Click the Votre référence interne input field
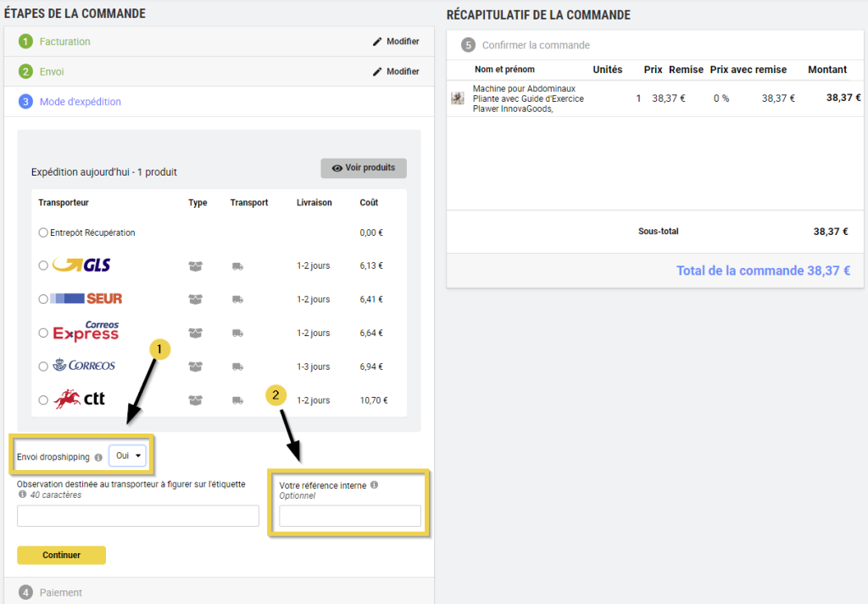 point(349,516)
